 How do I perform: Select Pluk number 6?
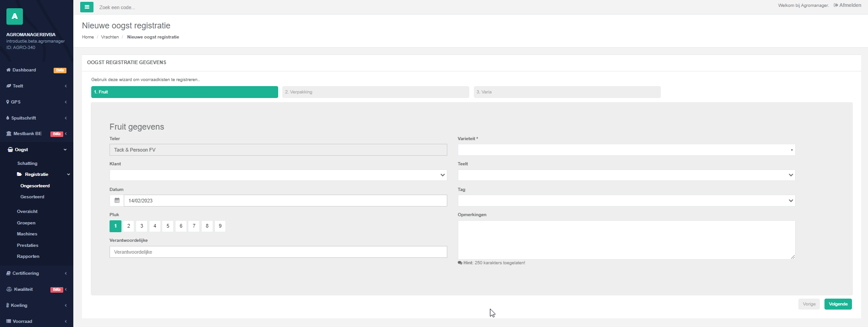coord(181,226)
